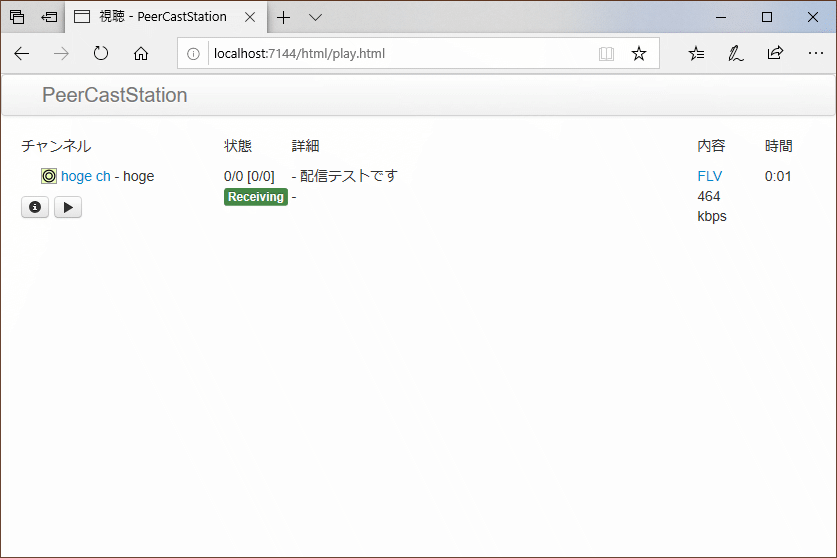
Task: Minimize the browser window
Action: click(721, 17)
